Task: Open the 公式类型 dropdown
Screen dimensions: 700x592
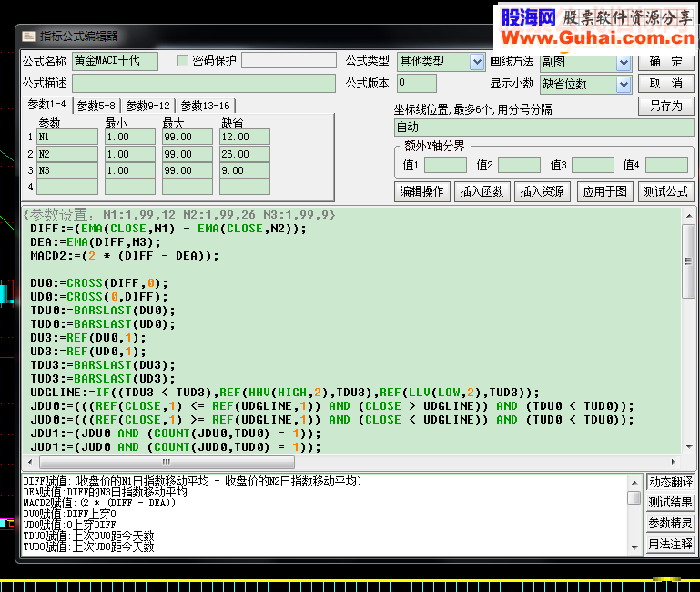Action: tap(477, 62)
